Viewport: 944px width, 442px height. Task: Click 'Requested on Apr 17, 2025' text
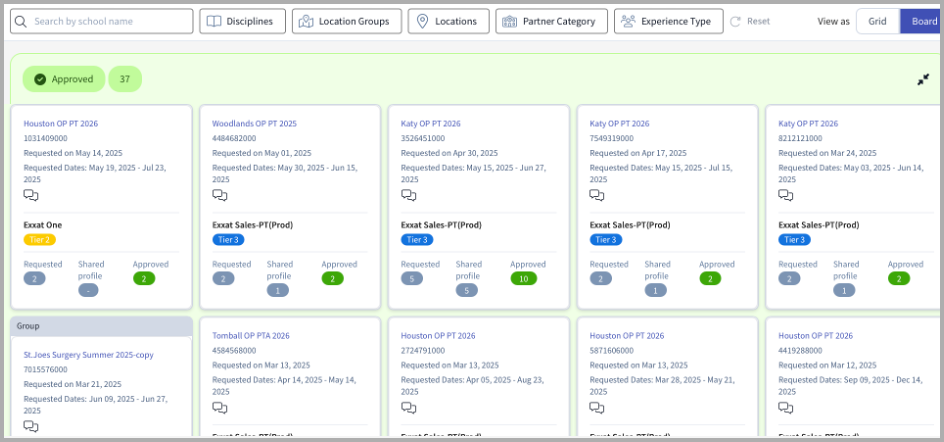coord(638,153)
